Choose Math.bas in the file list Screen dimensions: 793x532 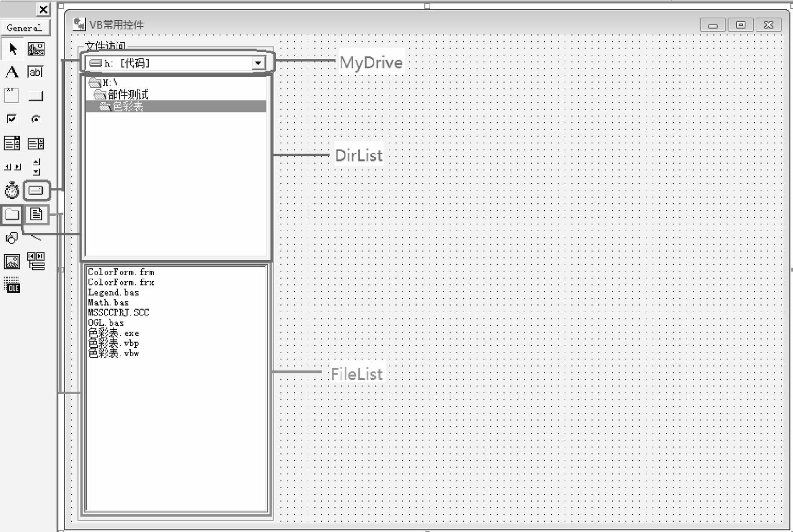coord(108,302)
